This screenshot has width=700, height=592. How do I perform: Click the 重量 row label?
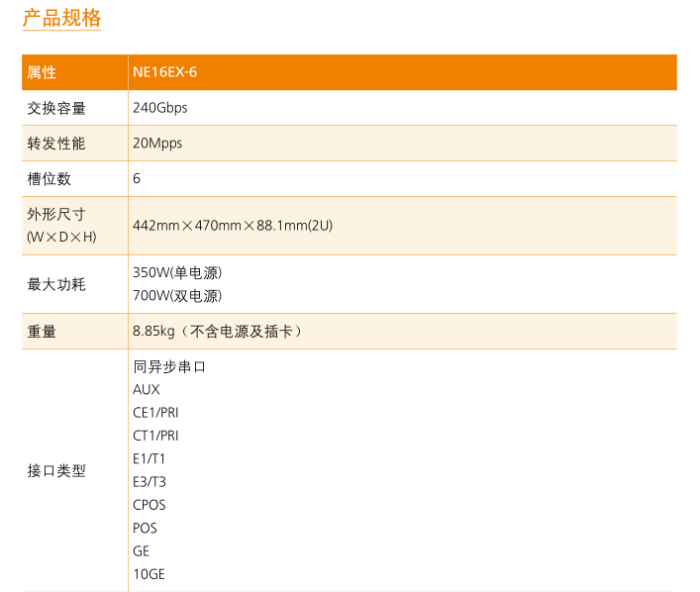42,332
